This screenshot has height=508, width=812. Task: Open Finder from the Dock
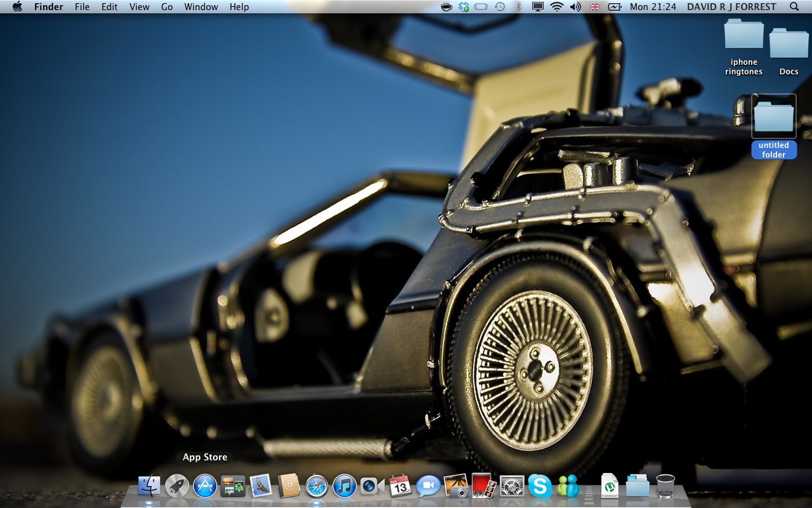(149, 486)
